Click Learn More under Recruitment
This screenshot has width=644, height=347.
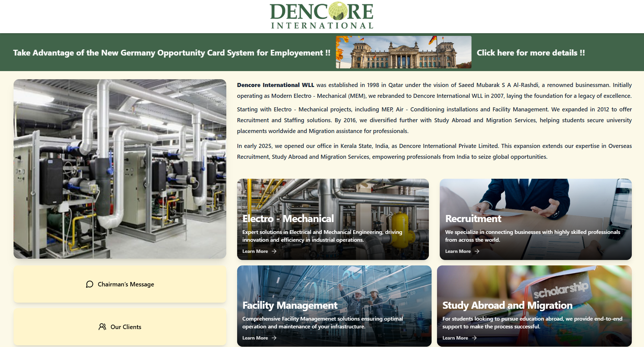[458, 251]
